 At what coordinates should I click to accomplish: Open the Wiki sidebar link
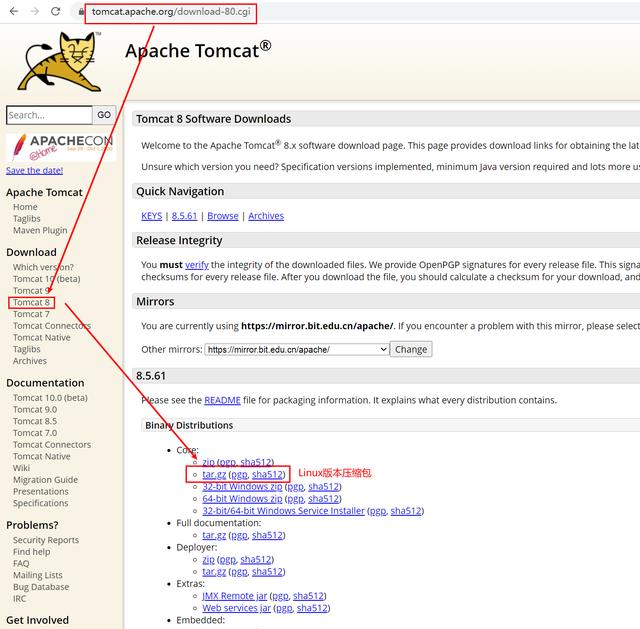[21, 468]
